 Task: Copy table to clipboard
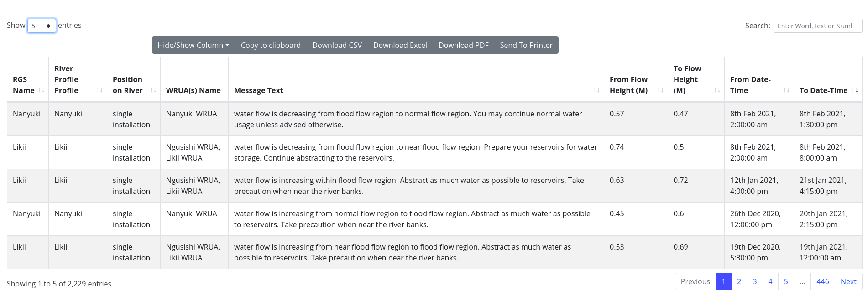(x=271, y=45)
